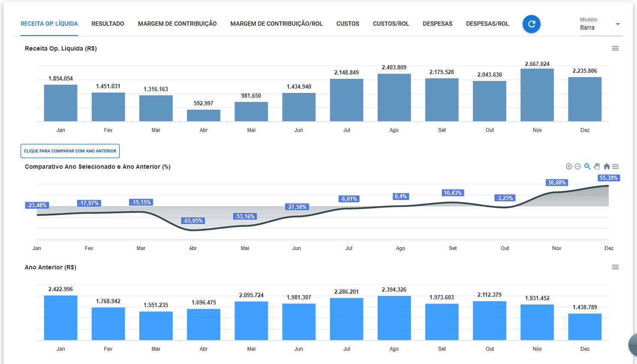This screenshot has width=637, height=364.
Task: Click the -65,05% April data point label
Action: [x=193, y=221]
